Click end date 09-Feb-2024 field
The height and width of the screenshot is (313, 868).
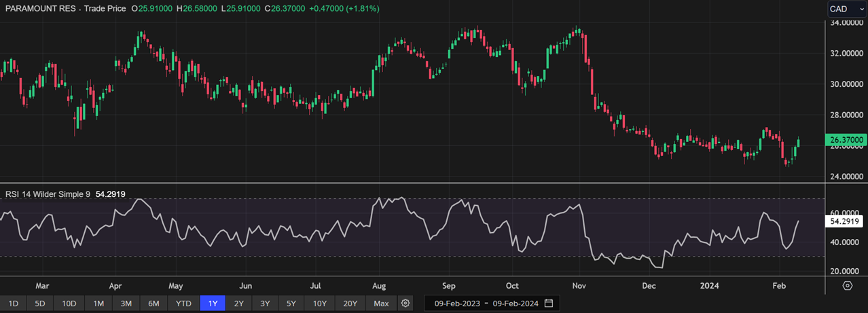coord(516,303)
